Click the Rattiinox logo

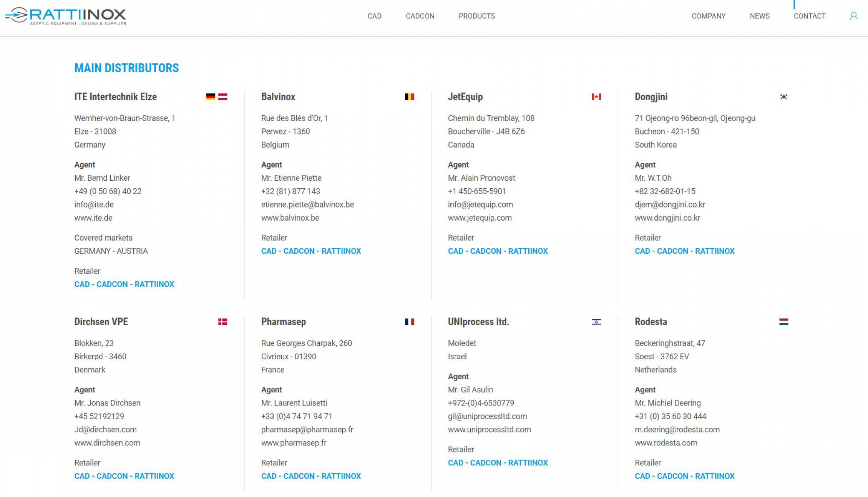[x=66, y=16]
